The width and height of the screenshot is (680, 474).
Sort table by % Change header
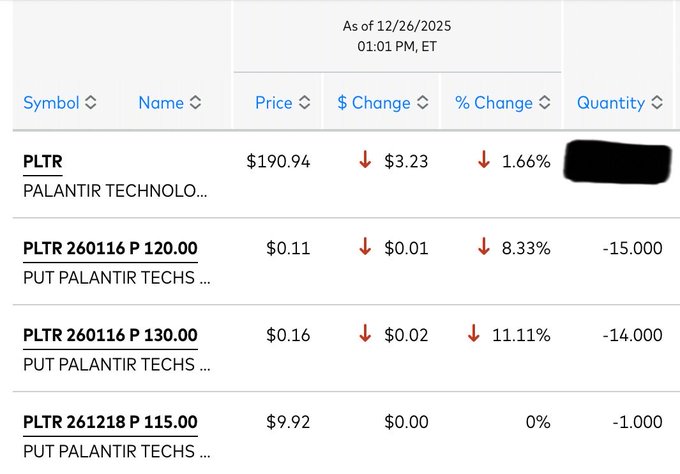click(x=494, y=103)
